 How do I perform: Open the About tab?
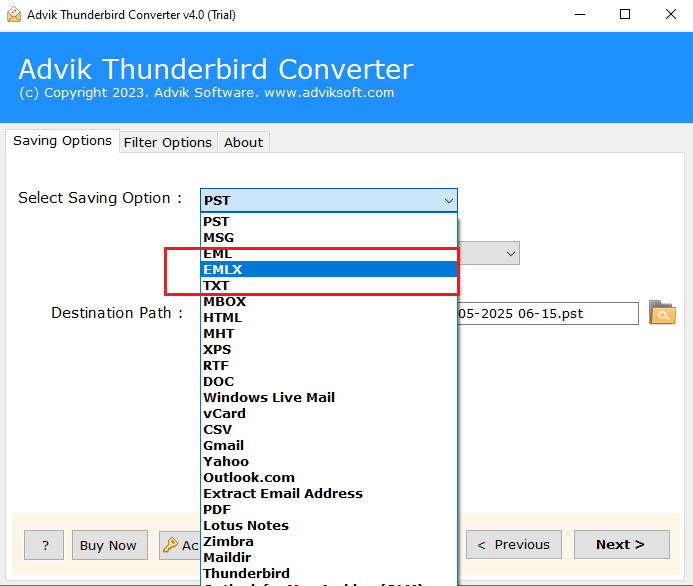244,143
